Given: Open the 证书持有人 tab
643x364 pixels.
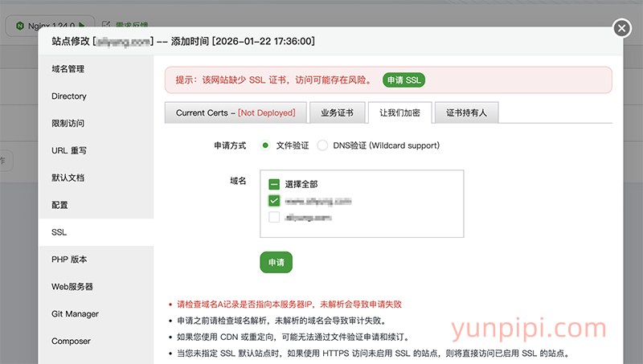Looking at the screenshot, I should point(467,112).
